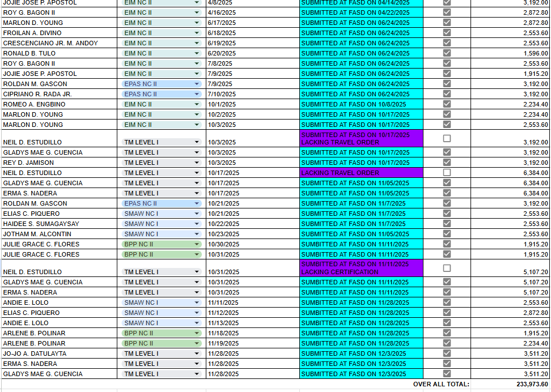This screenshot has height=392, width=551.
Task: Tick the checkbox for Neil D. Estudillo 10/3/2025 row
Action: (x=447, y=138)
